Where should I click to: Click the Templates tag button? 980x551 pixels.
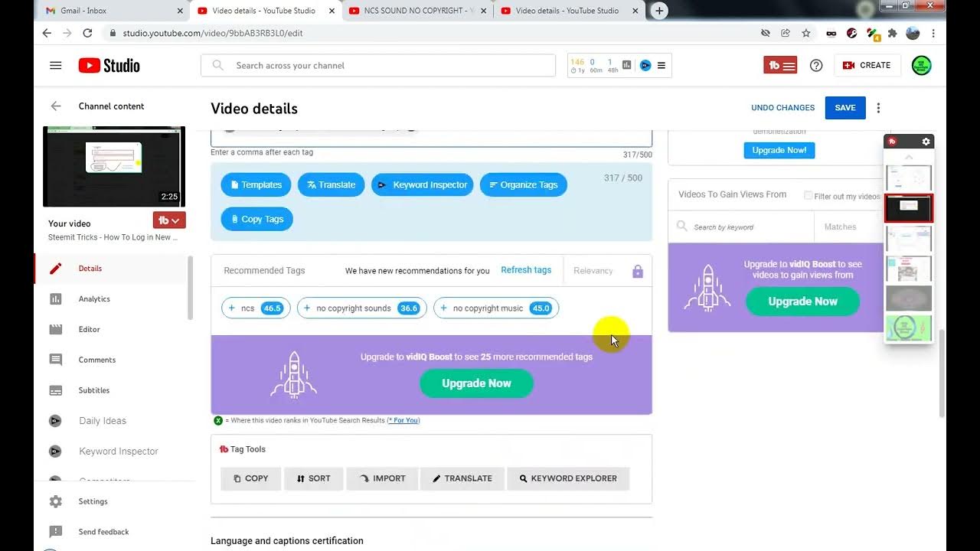(x=256, y=185)
